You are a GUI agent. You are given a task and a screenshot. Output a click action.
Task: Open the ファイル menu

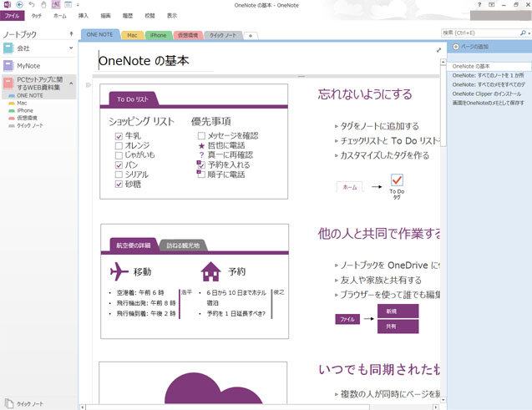(x=13, y=16)
